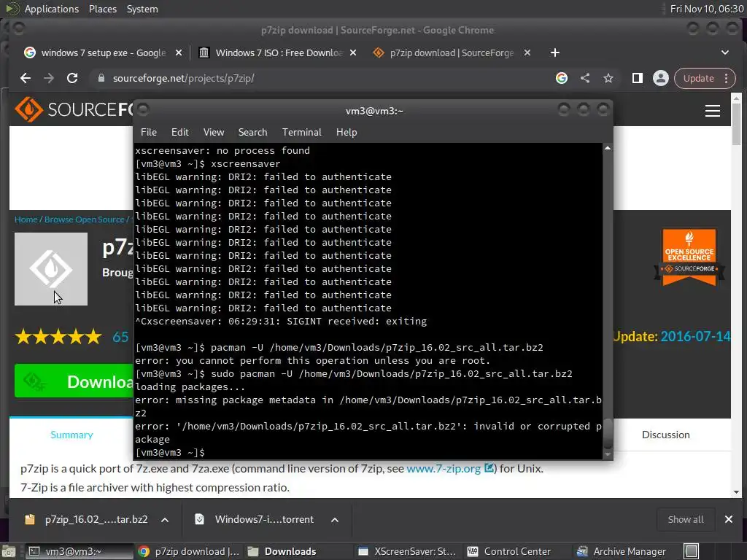Click the Chrome forward arrow
The width and height of the screenshot is (747, 560).
point(49,78)
